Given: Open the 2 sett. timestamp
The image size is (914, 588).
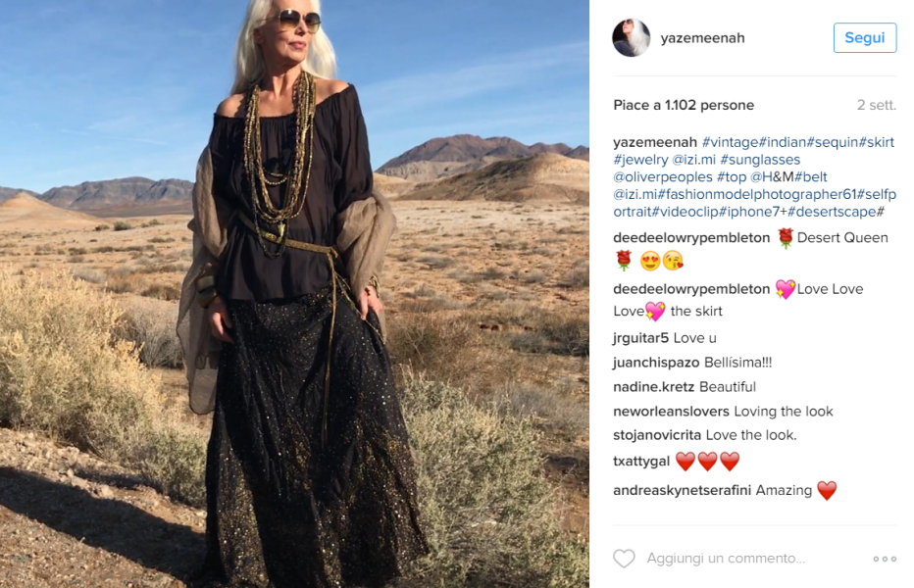Looking at the screenshot, I should pos(876,105).
